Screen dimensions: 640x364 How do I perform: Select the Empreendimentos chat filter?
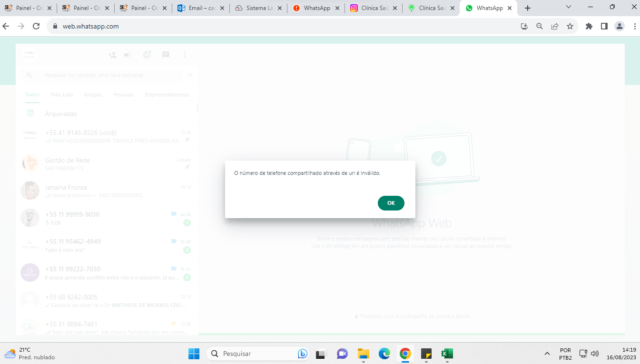coord(167,95)
